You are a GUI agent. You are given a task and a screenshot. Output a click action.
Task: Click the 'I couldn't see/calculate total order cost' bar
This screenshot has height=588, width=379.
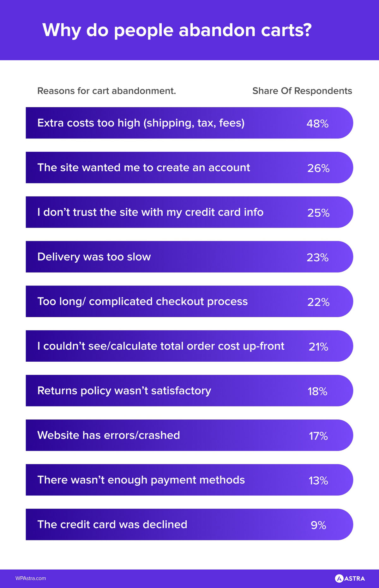pyautogui.click(x=189, y=346)
